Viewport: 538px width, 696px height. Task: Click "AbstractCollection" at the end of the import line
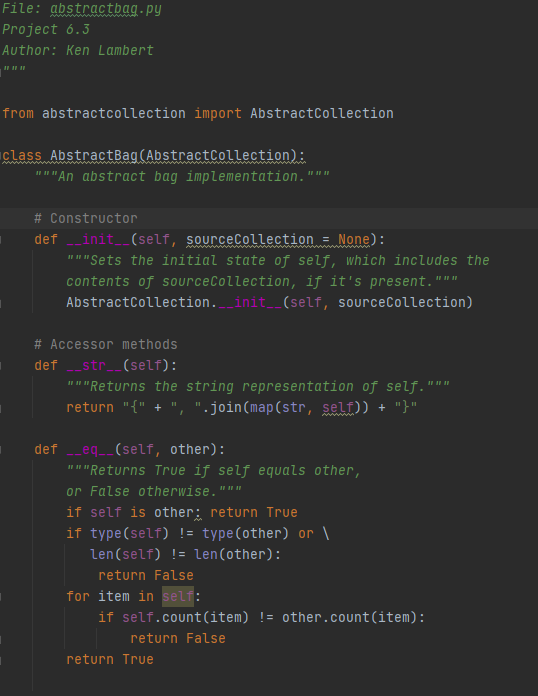(322, 113)
